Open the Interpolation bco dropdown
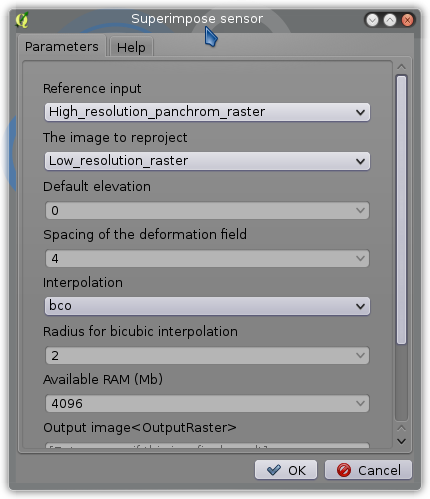Viewport: 430px width, 499px height. [207, 306]
